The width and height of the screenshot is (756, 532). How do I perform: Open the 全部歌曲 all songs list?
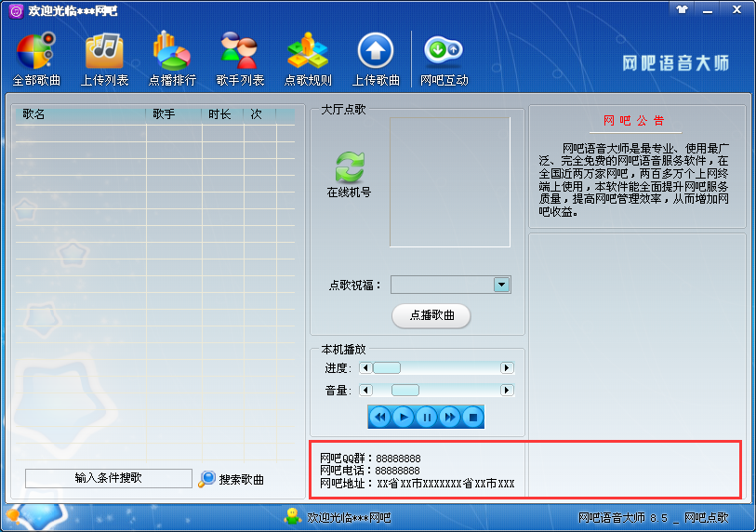[36, 59]
